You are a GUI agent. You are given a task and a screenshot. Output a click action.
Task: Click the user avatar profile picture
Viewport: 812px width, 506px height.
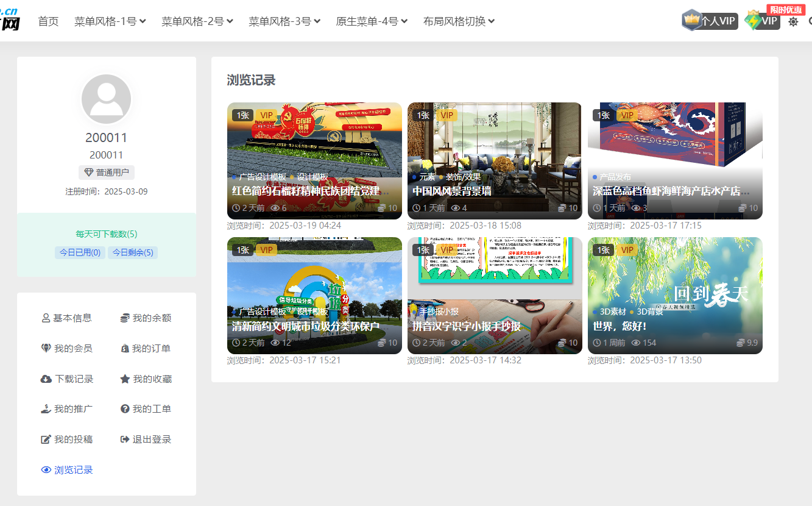coord(107,99)
